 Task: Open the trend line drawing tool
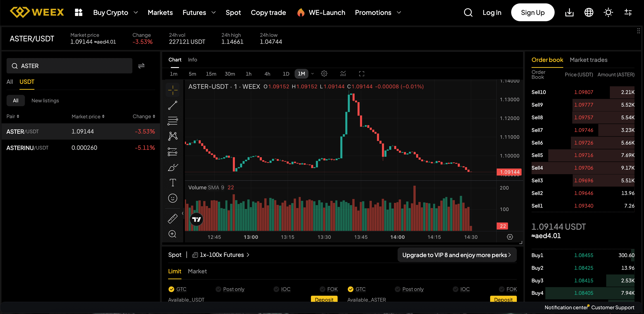pos(172,105)
